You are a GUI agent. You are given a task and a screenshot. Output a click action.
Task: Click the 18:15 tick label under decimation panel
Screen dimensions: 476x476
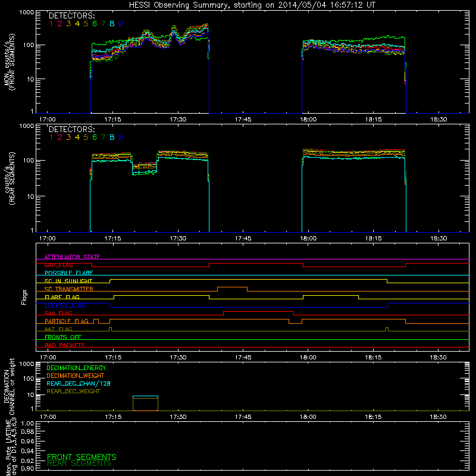pyautogui.click(x=374, y=417)
